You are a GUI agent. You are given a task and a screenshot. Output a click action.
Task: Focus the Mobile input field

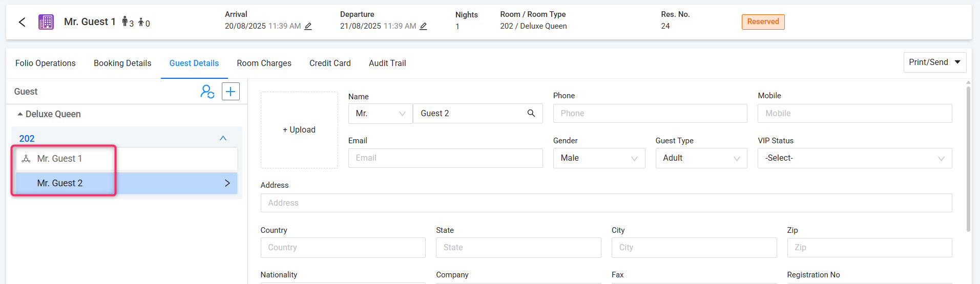coord(854,114)
